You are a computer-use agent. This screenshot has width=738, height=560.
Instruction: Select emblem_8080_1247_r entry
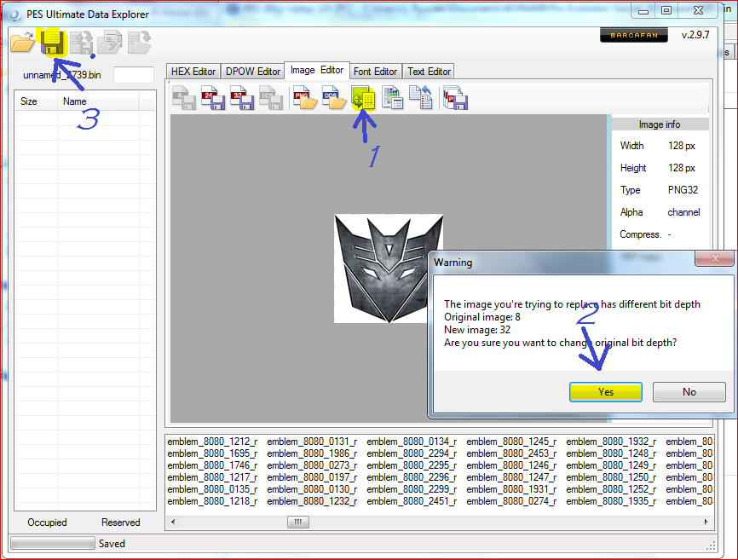pos(511,477)
